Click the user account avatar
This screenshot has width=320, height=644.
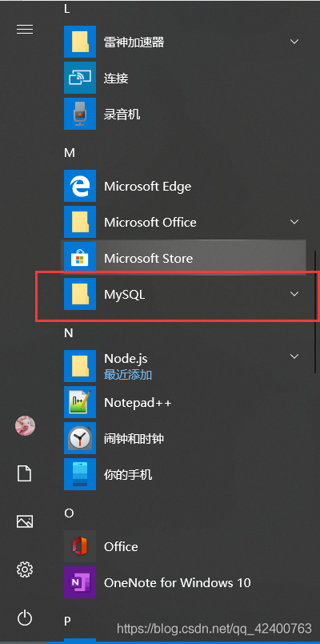pyautogui.click(x=25, y=425)
